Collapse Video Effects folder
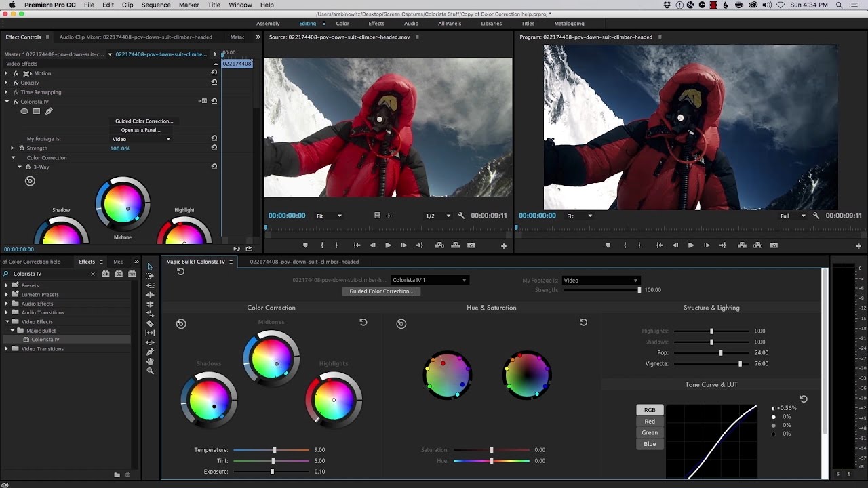Screen dimensions: 868x488 [x=7, y=322]
